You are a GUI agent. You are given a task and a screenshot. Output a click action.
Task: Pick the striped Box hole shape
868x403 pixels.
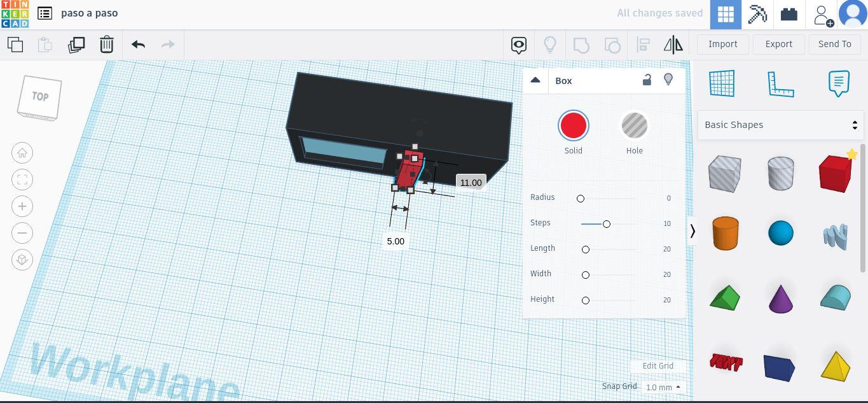point(724,173)
